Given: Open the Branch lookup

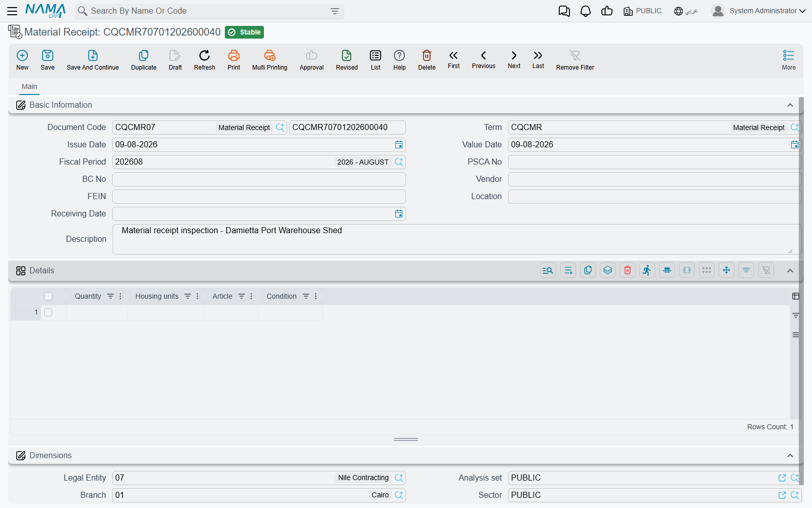Looking at the screenshot, I should pos(399,495).
